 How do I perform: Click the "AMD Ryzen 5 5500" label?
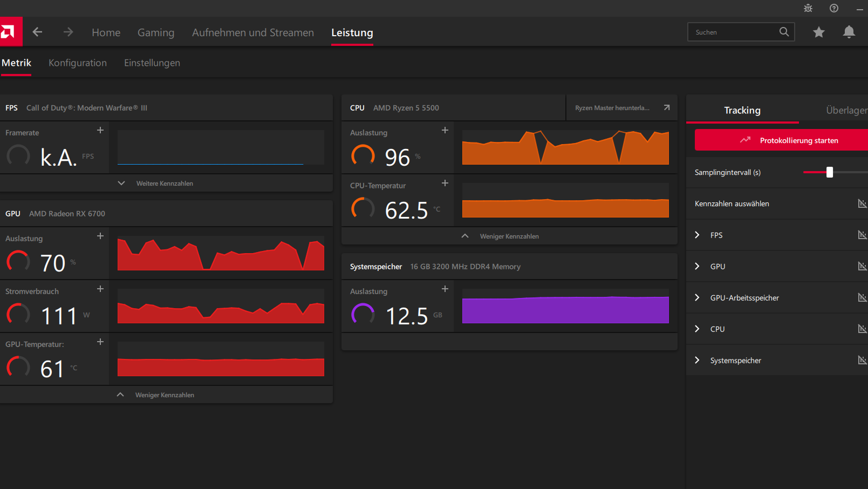point(406,107)
